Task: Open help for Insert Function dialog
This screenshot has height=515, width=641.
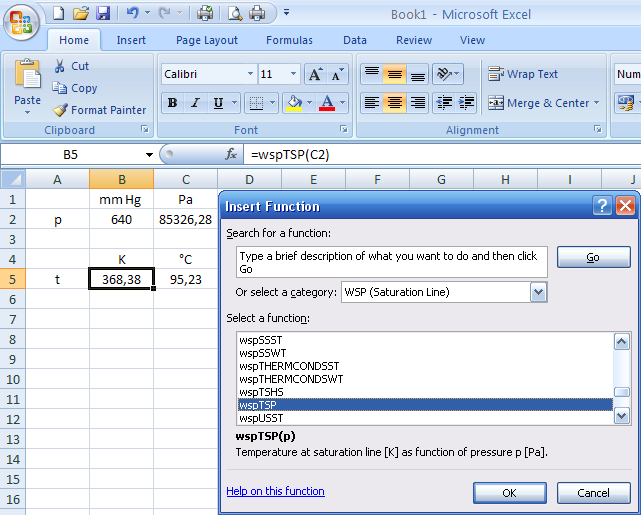Action: pos(602,206)
